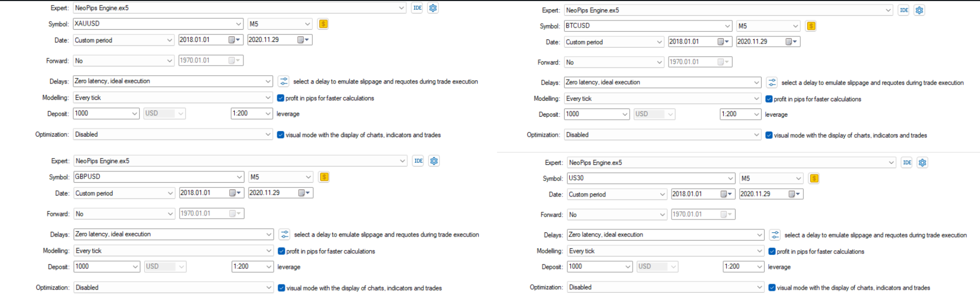Toggle visual mode checkbox in BTCUSD panel
This screenshot has width=980, height=303.
click(769, 136)
